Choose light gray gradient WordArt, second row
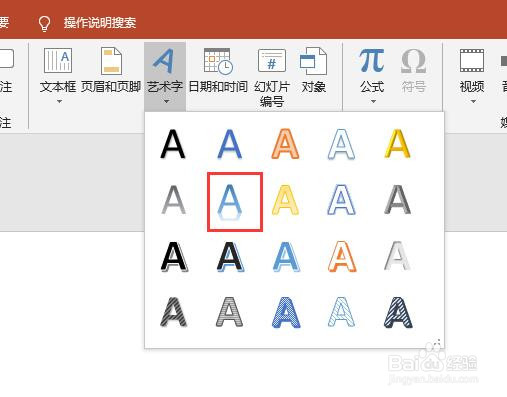Screen dimensions: 507x397 pos(173,200)
